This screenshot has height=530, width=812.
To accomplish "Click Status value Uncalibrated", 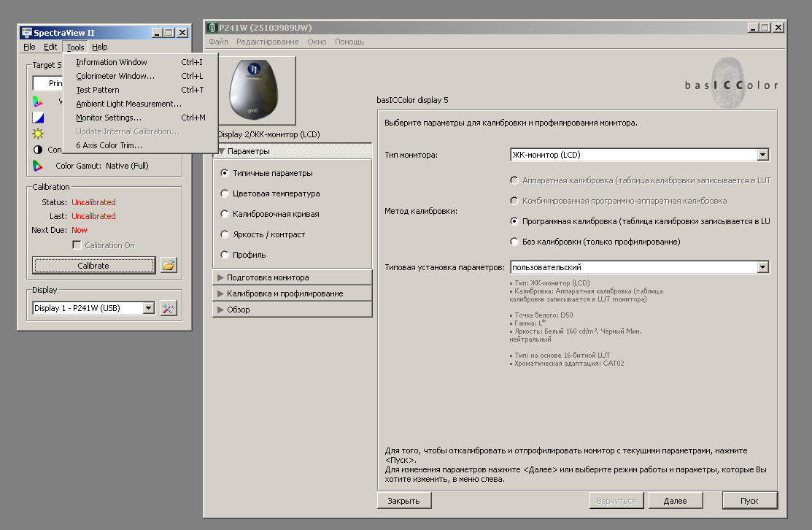I will [93, 202].
